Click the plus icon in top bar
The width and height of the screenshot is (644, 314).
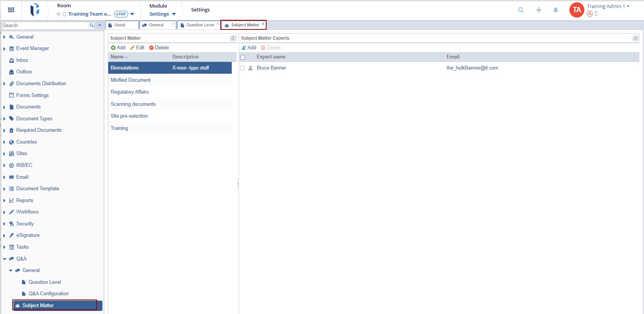(538, 10)
